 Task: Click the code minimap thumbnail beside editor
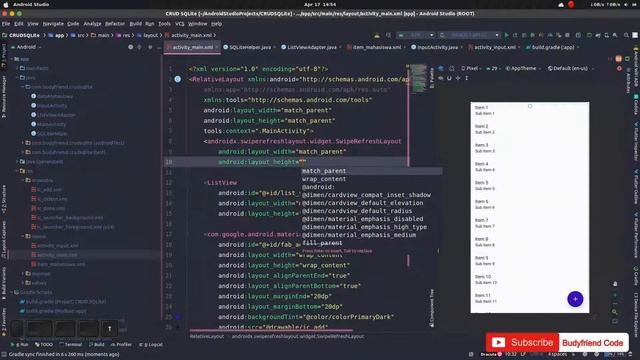(x=418, y=78)
